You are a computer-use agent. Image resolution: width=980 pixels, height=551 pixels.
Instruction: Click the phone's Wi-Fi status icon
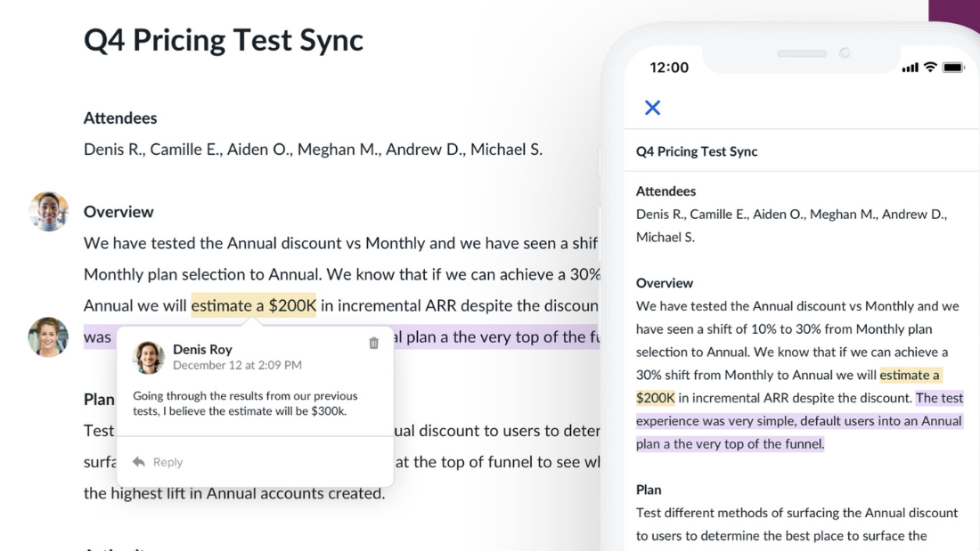click(930, 68)
